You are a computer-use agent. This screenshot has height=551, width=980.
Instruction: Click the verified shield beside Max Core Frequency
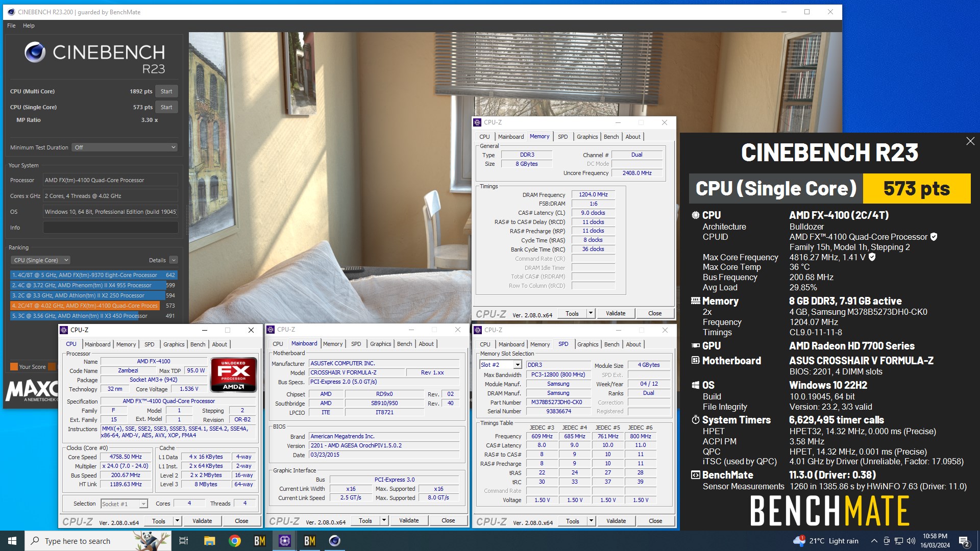(872, 257)
